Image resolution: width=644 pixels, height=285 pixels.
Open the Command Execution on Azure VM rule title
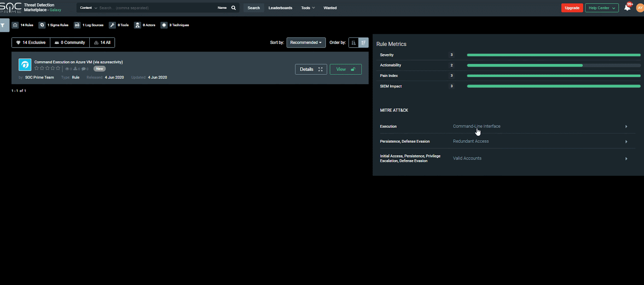point(78,62)
